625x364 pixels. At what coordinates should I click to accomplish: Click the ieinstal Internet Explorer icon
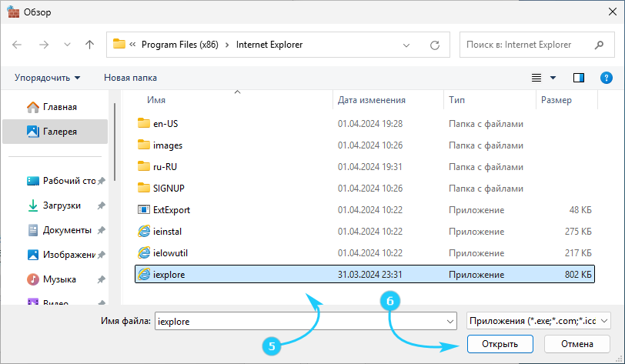coord(143,231)
